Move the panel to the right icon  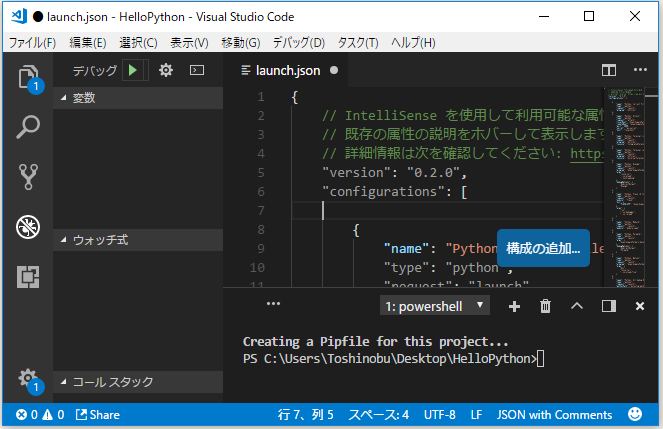pos(609,306)
